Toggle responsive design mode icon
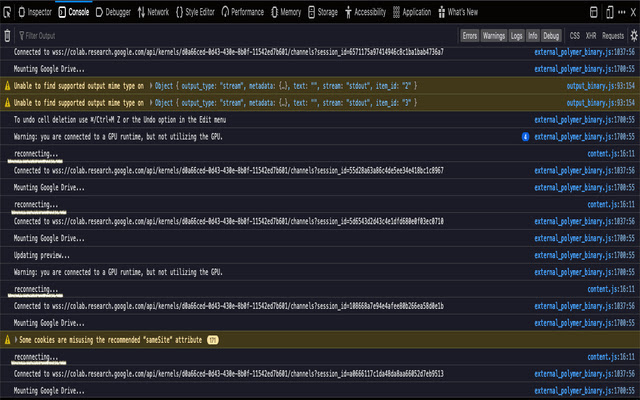The height and width of the screenshot is (400, 640). pyautogui.click(x=609, y=12)
